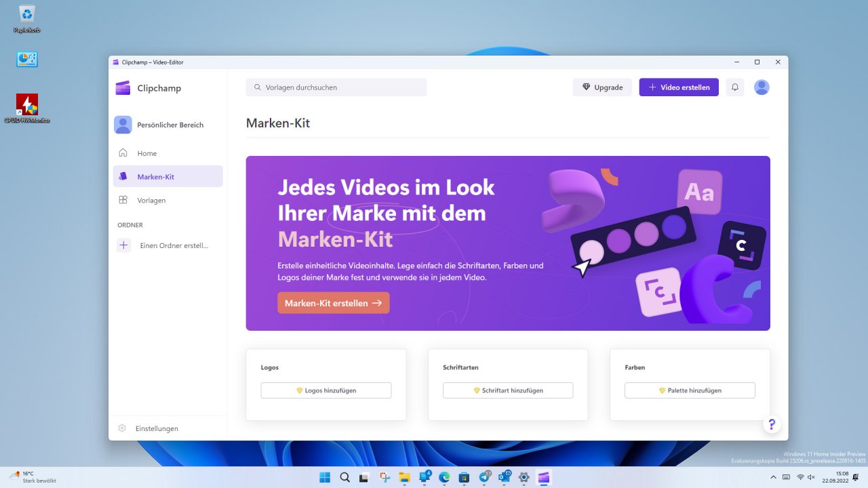Click the Vorlagen durchsuchen search field
Screen dimensions: 868x488
(336, 87)
